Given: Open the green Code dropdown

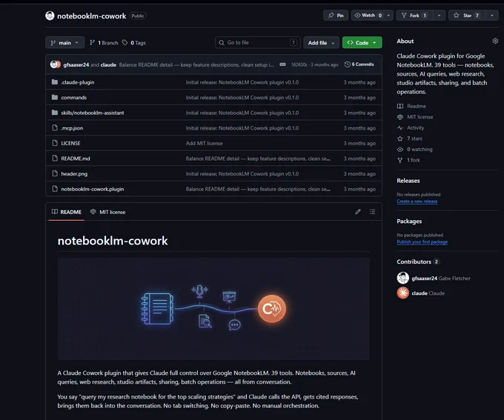Looking at the screenshot, I should 362,43.
